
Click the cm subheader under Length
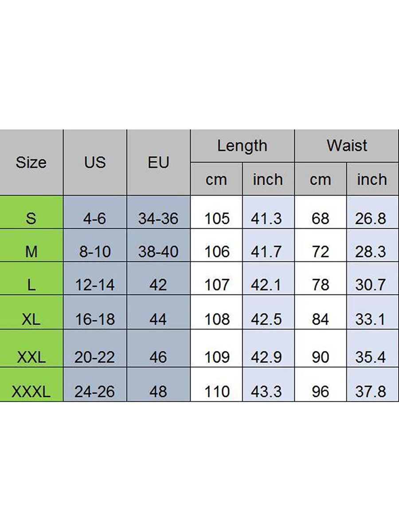pyautogui.click(x=216, y=179)
